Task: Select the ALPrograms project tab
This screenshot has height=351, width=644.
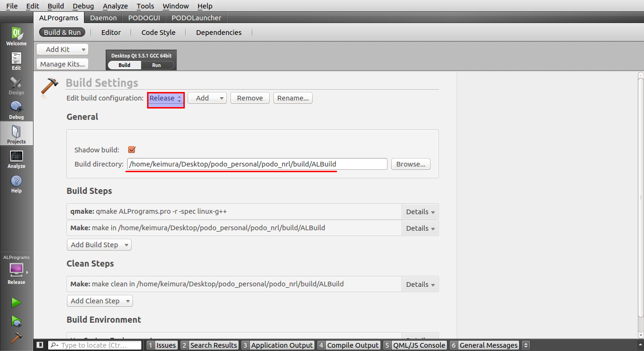Action: (x=59, y=18)
